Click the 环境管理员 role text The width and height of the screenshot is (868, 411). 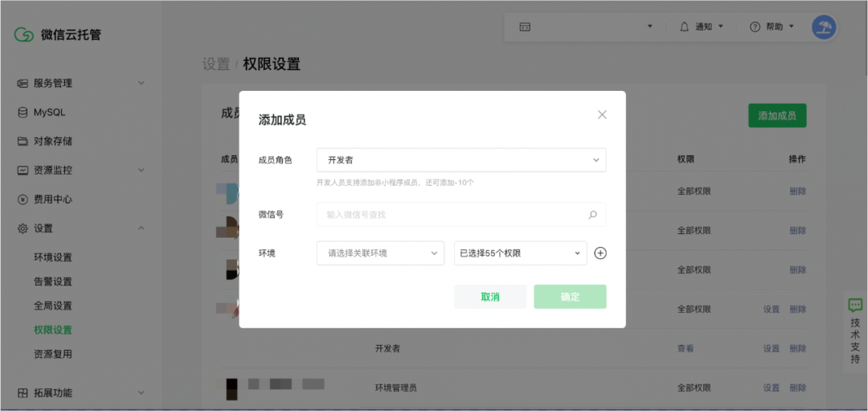click(x=395, y=388)
